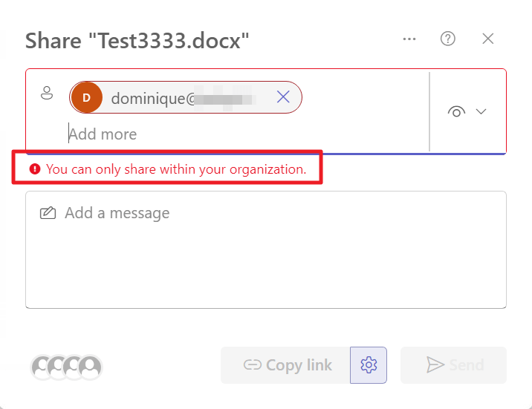This screenshot has height=409, width=532.
Task: Remove the dominique recipient chip
Action: [283, 97]
